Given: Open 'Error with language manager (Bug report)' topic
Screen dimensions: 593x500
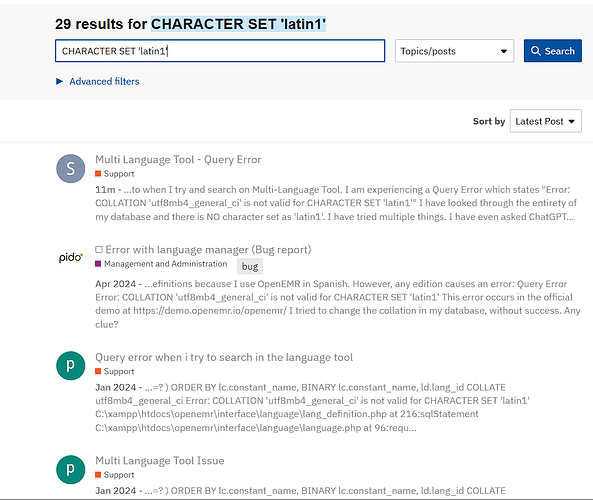Looking at the screenshot, I should 208,250.
